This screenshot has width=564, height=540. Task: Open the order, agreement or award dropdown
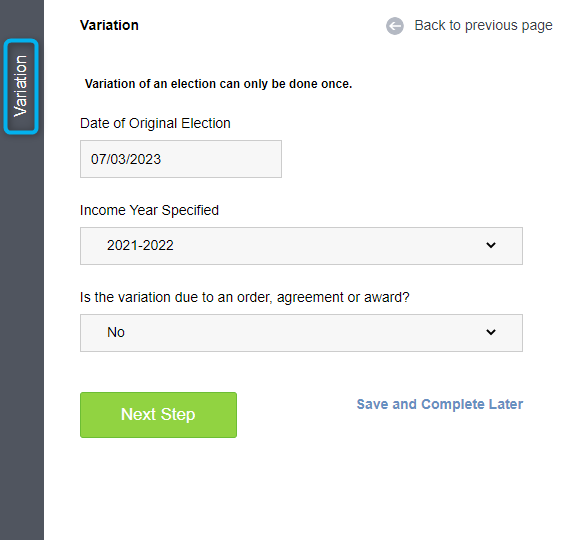pyautogui.click(x=301, y=333)
